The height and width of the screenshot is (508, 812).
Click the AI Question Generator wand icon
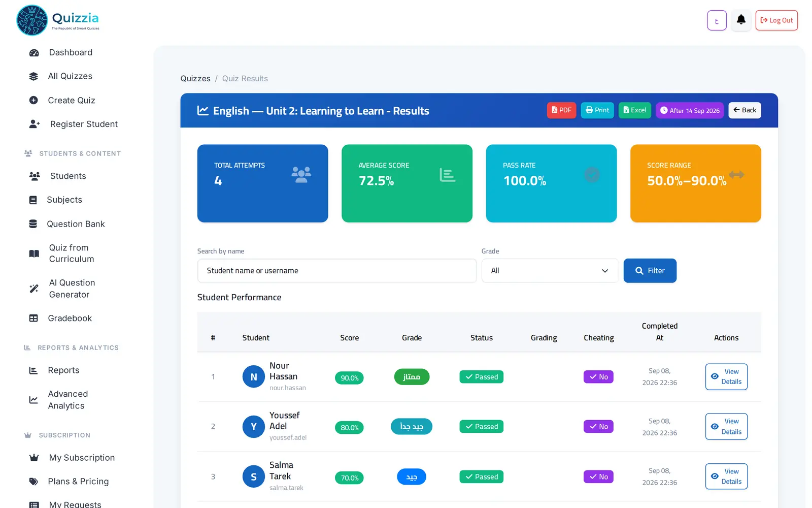click(x=34, y=289)
